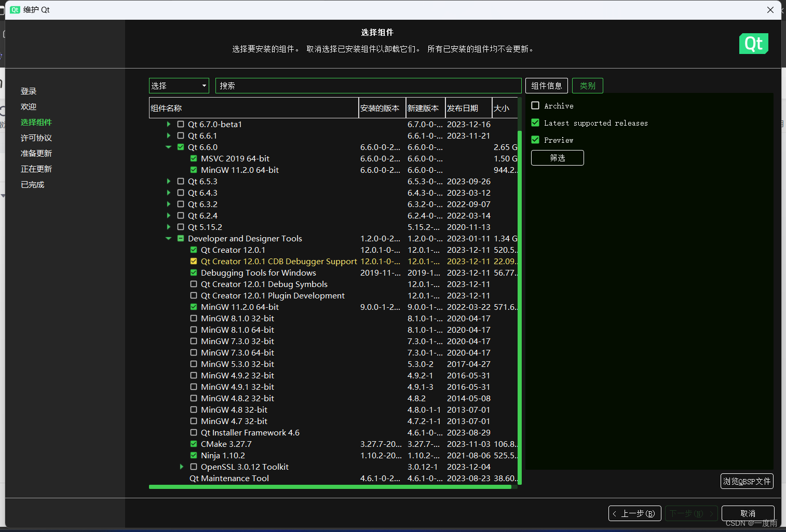
Task: Close the 维护 Qt window
Action: 770,10
